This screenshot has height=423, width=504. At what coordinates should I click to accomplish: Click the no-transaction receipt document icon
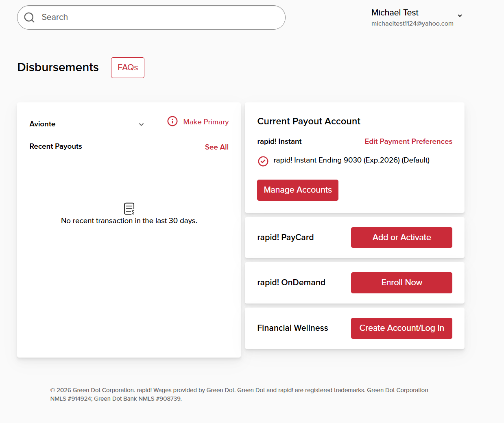[129, 208]
